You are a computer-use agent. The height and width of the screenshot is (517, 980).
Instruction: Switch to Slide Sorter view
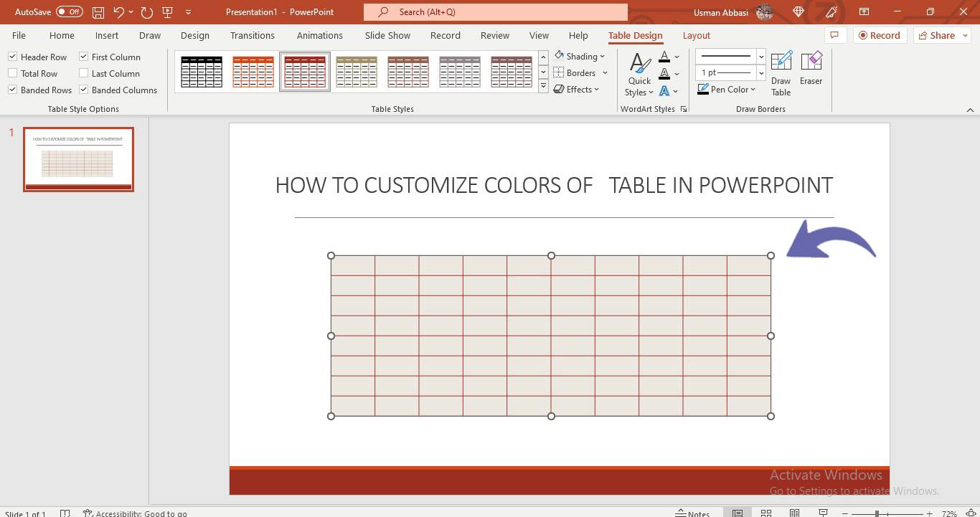tap(765, 513)
